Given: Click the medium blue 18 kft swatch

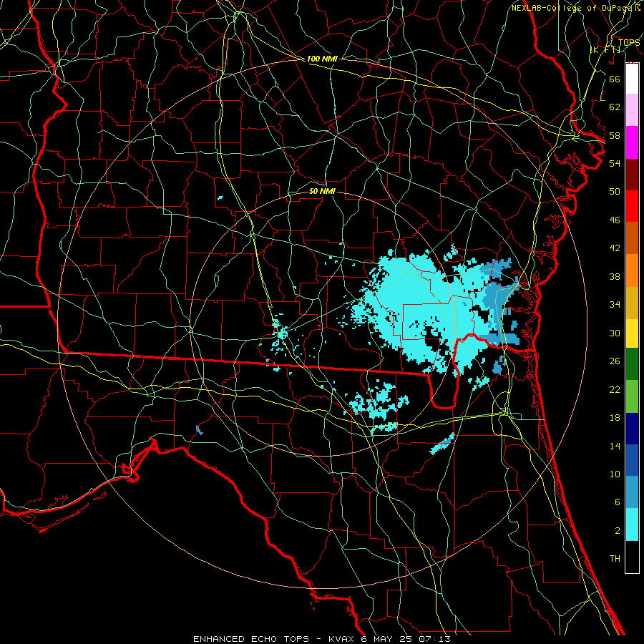Looking at the screenshot, I should (632, 460).
